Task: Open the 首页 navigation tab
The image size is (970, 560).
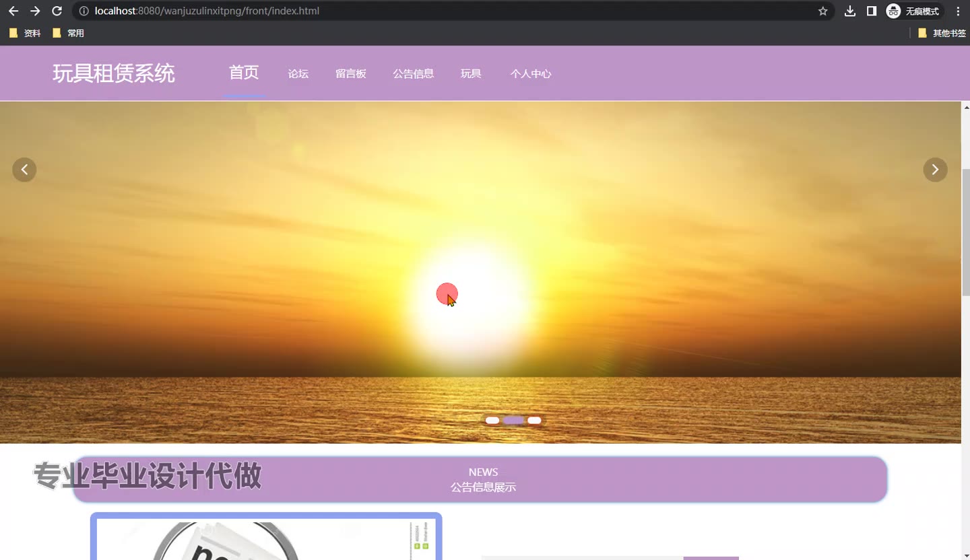Action: tap(244, 73)
